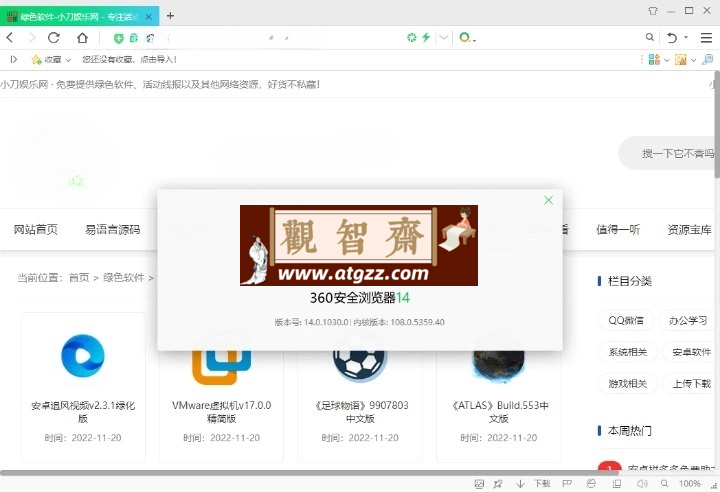Open the 360 search engine selector

(x=467, y=38)
